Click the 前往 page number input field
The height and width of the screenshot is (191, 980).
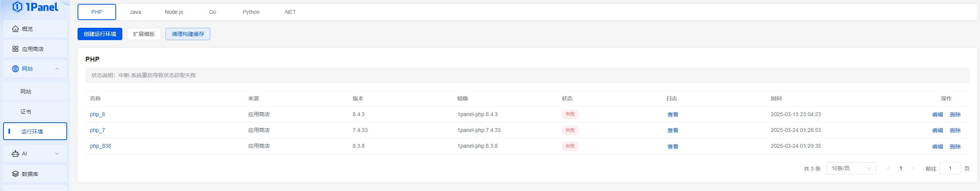click(950, 168)
